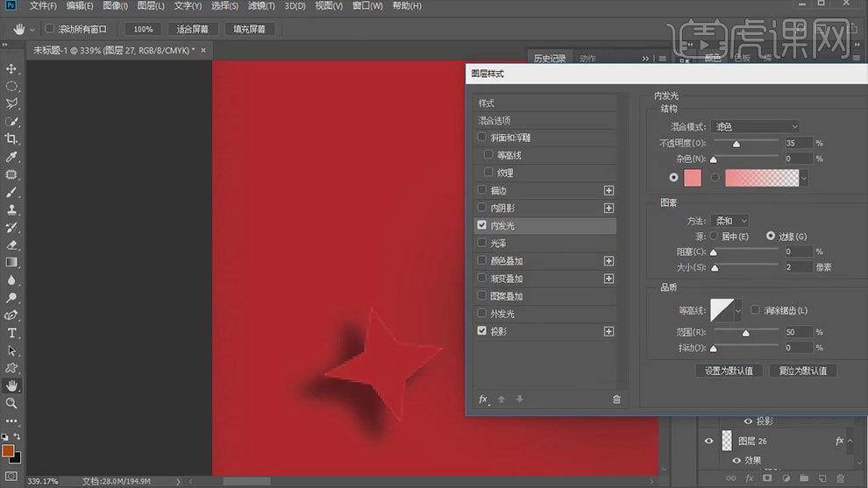The width and height of the screenshot is (868, 488).
Task: Open status bar info arrow menu
Action: point(178,481)
